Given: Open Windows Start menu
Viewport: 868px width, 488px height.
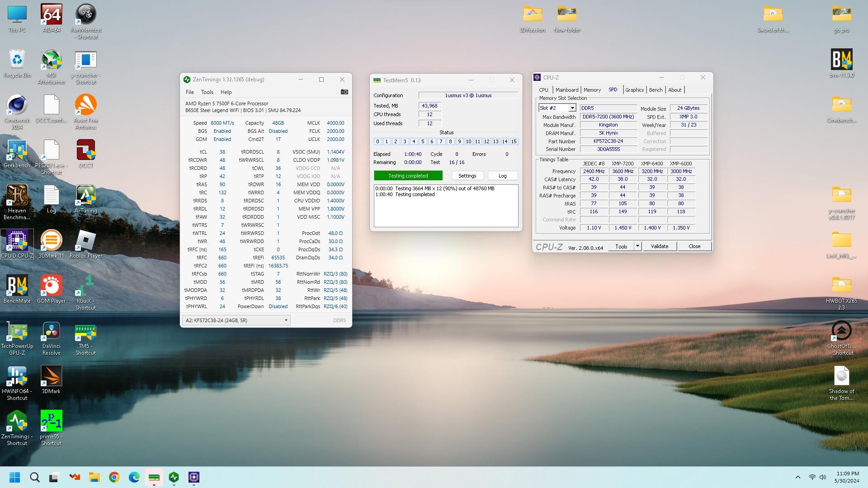Looking at the screenshot, I should click(14, 477).
